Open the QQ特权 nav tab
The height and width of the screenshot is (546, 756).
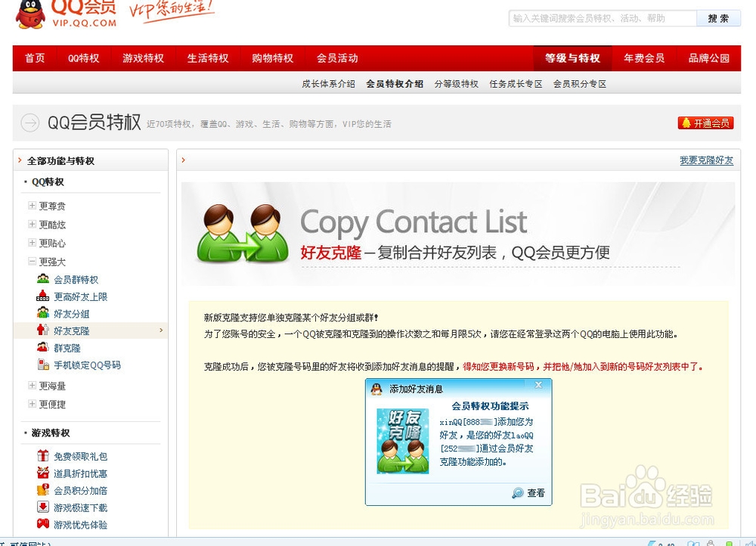83,58
